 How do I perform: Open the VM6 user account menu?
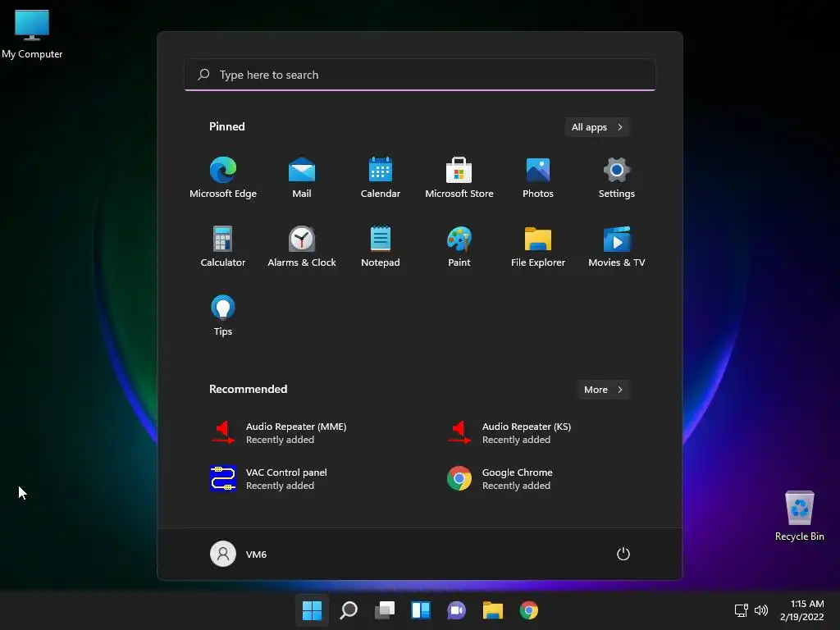pyautogui.click(x=239, y=554)
